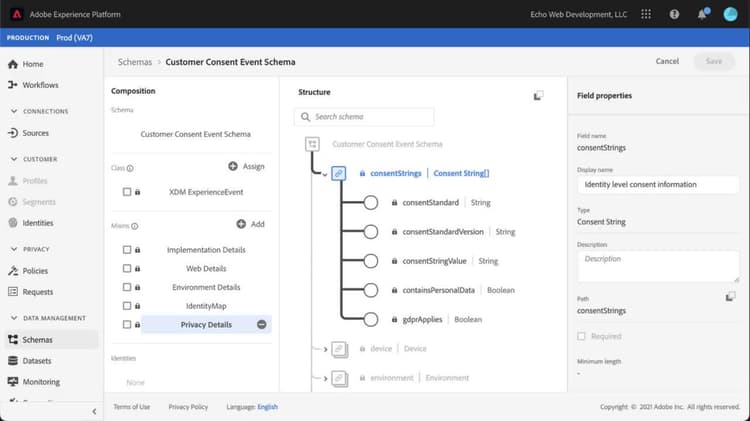Collapse the Connections section
The width and height of the screenshot is (750, 421).
click(14, 111)
